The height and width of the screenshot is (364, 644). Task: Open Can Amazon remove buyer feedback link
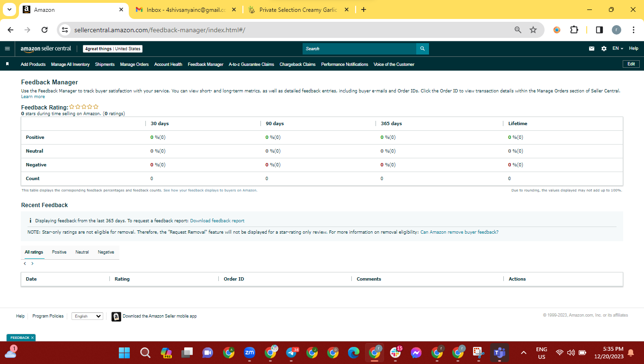(459, 232)
